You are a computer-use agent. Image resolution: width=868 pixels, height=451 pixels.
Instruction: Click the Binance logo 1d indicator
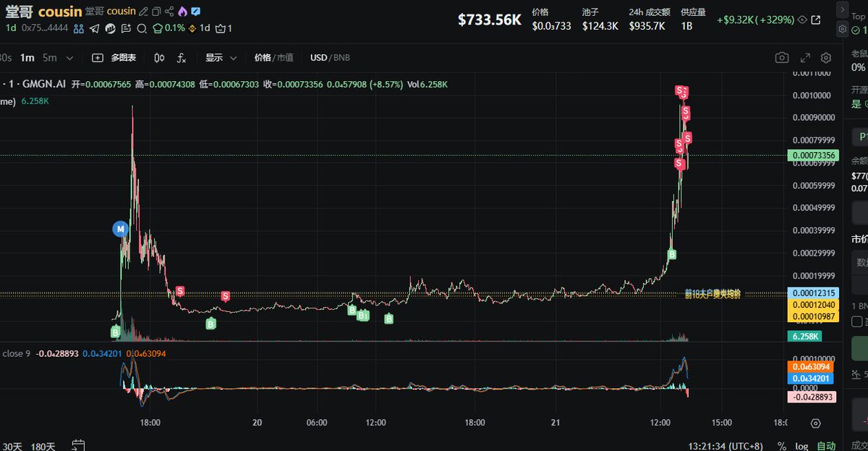[199, 28]
